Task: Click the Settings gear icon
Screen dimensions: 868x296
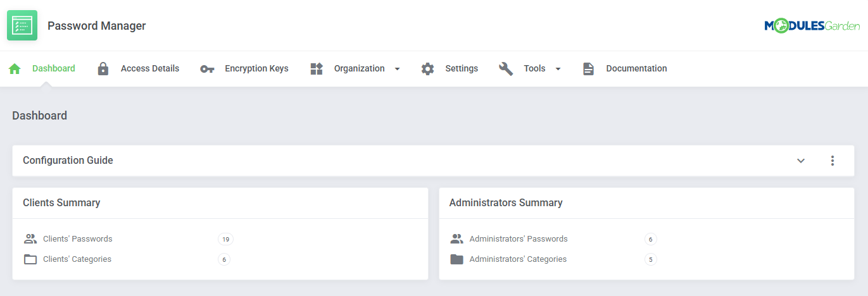Action: (x=428, y=69)
